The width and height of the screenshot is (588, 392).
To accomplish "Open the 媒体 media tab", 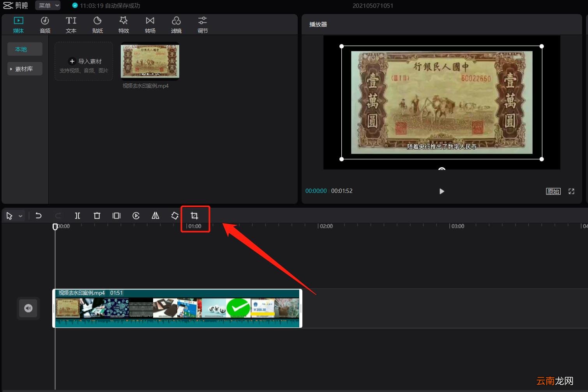I will [x=18, y=25].
